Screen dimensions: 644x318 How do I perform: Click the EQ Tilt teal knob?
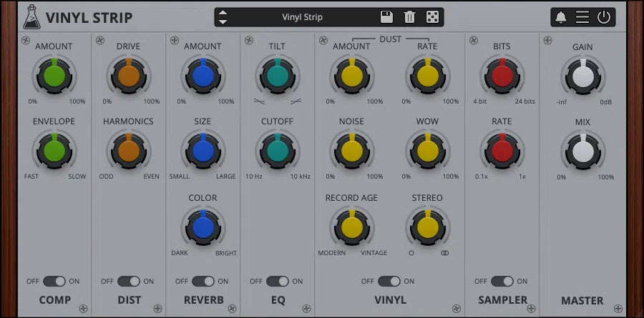tap(277, 74)
